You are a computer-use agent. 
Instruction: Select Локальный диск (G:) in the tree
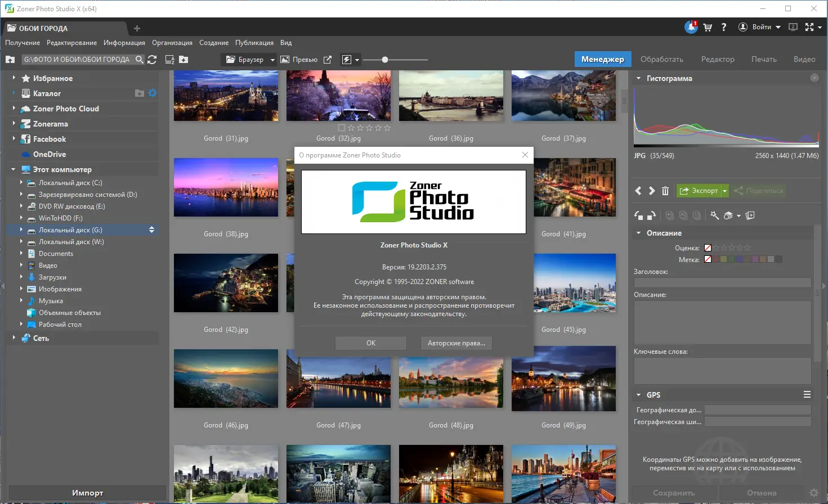pyautogui.click(x=82, y=230)
